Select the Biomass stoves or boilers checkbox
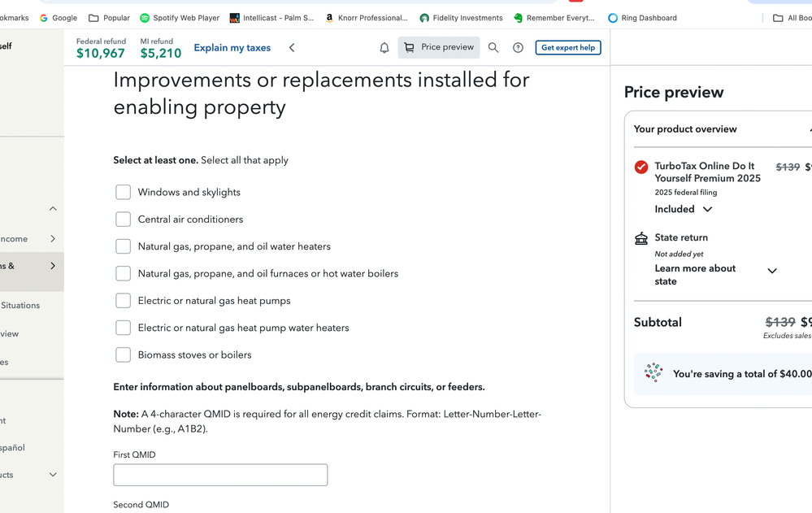812x513 pixels. pyautogui.click(x=123, y=355)
